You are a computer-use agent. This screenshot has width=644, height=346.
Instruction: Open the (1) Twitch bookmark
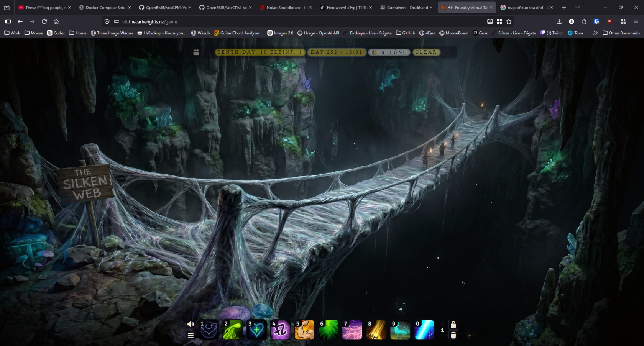point(552,33)
